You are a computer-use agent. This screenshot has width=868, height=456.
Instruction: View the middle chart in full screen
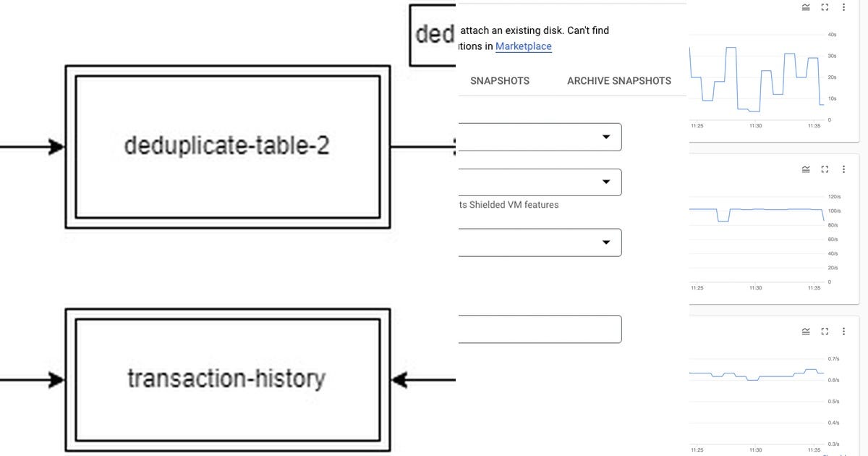pyautogui.click(x=825, y=169)
